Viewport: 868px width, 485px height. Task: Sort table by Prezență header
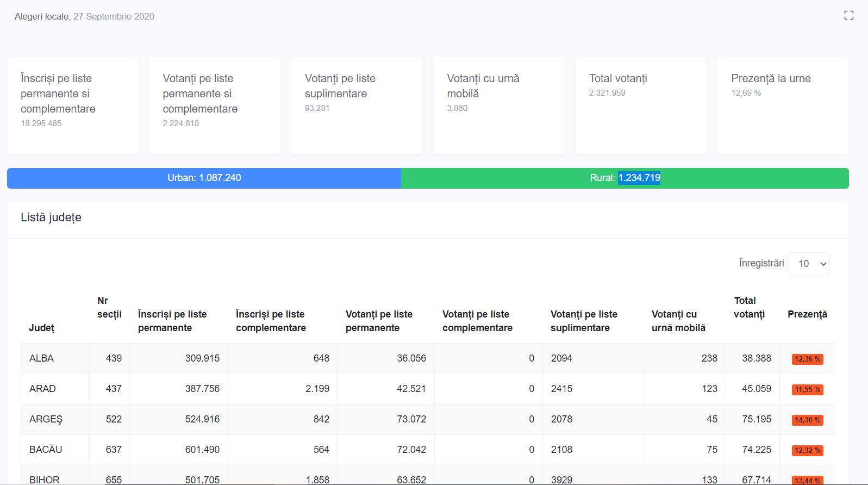pos(807,314)
